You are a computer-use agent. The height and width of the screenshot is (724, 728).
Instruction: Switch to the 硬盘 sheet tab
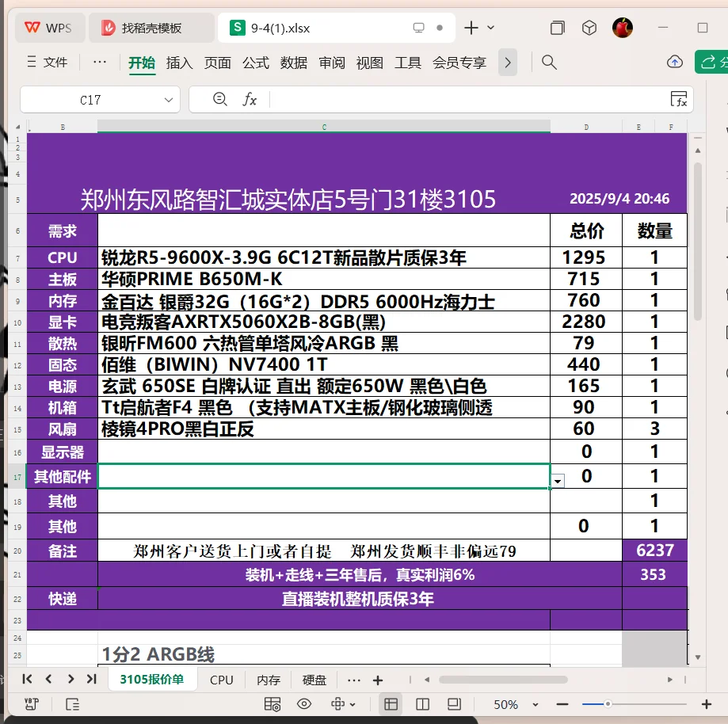pyautogui.click(x=314, y=680)
